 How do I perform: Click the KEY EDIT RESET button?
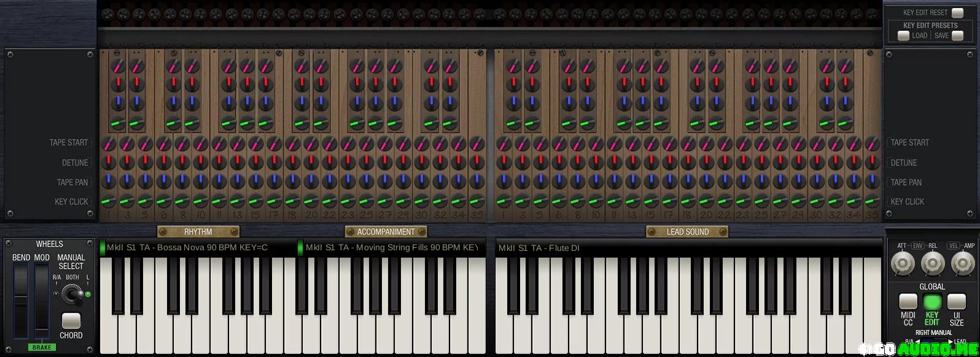[x=957, y=13]
